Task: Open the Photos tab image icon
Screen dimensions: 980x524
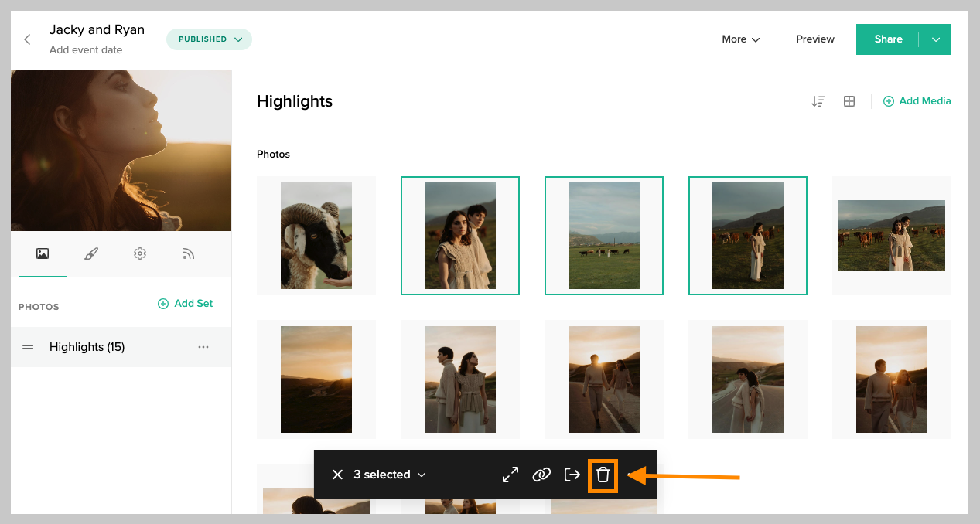Action: tap(43, 253)
